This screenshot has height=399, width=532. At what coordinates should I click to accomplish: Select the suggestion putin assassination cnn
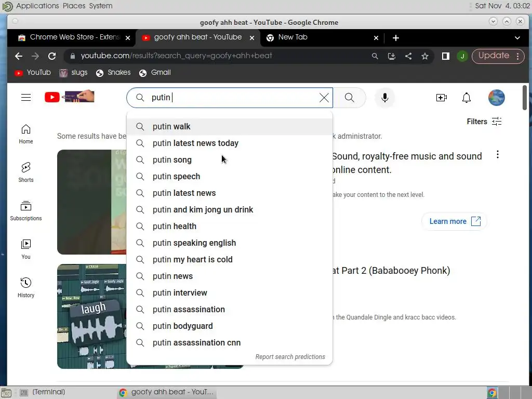229,343
